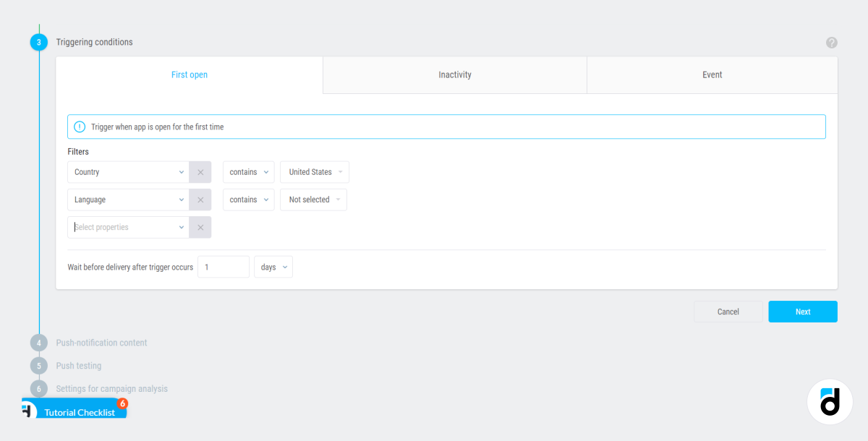Click the step 3 circle marker
The width and height of the screenshot is (868, 441).
[39, 43]
